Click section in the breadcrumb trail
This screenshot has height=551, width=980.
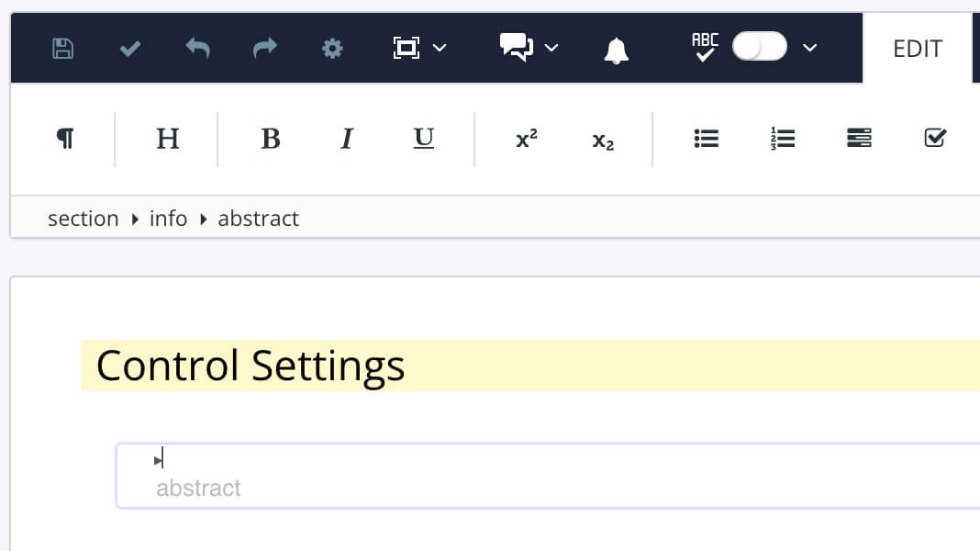tap(84, 219)
